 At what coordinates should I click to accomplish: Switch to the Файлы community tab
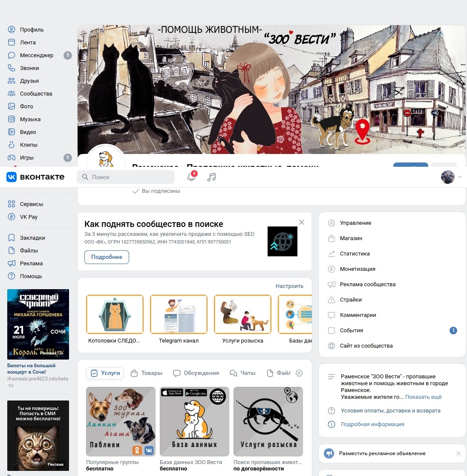(278, 373)
